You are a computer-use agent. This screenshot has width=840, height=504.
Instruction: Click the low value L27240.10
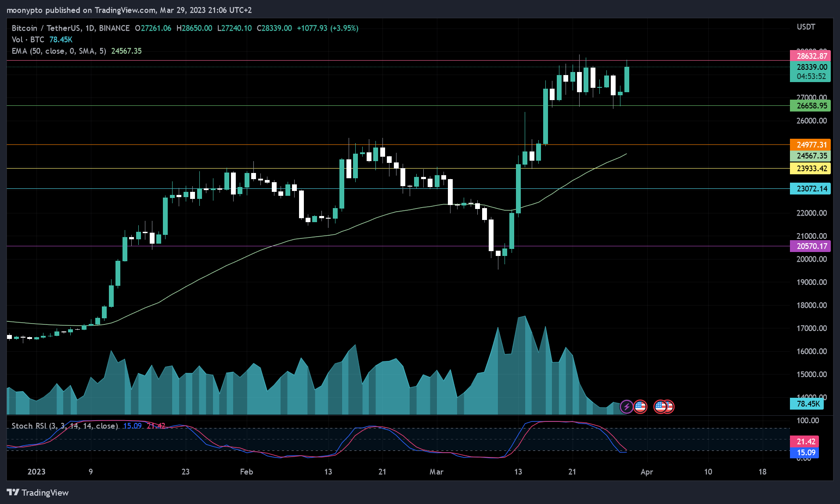[x=234, y=28]
